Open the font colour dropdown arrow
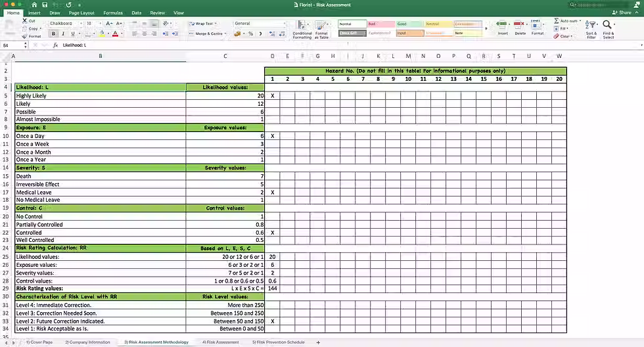Viewport: 644px width, 347px height. click(x=122, y=34)
